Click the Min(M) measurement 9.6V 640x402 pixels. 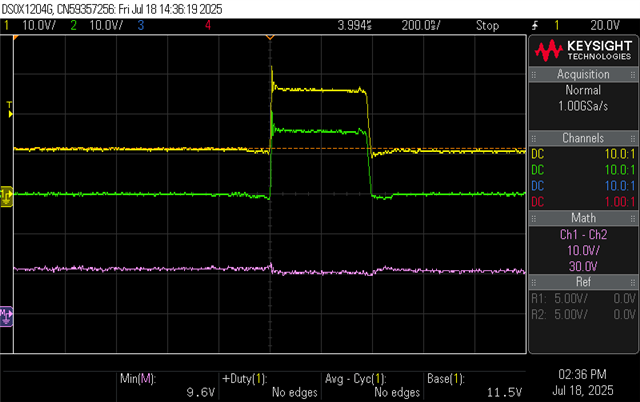(x=167, y=385)
